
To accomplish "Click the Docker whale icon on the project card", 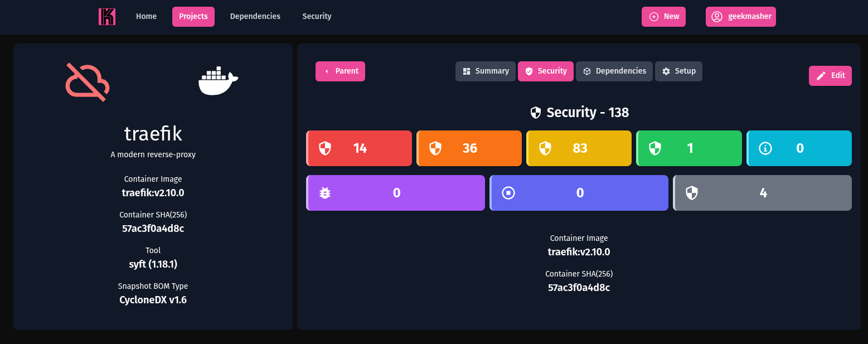I will click(218, 82).
